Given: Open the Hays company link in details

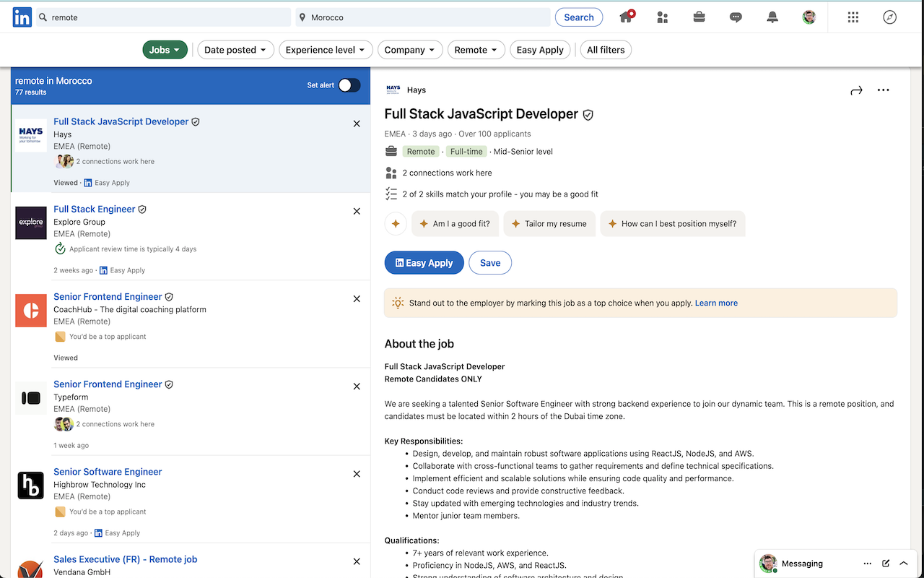Looking at the screenshot, I should [417, 90].
